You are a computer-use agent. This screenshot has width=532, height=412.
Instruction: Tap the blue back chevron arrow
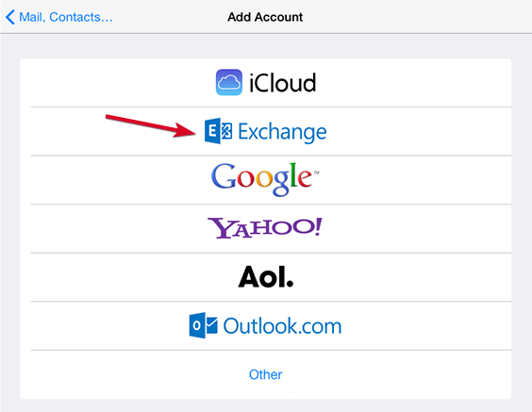coord(10,17)
